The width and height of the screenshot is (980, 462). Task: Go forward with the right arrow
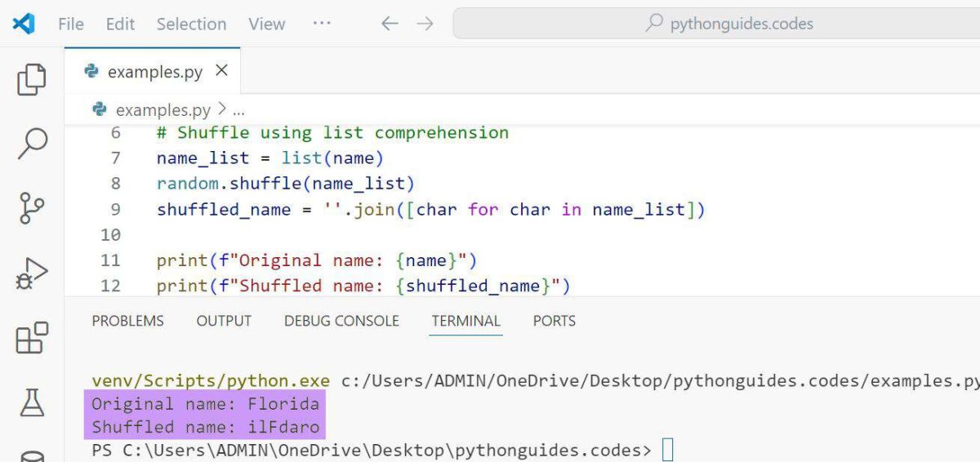click(x=425, y=24)
